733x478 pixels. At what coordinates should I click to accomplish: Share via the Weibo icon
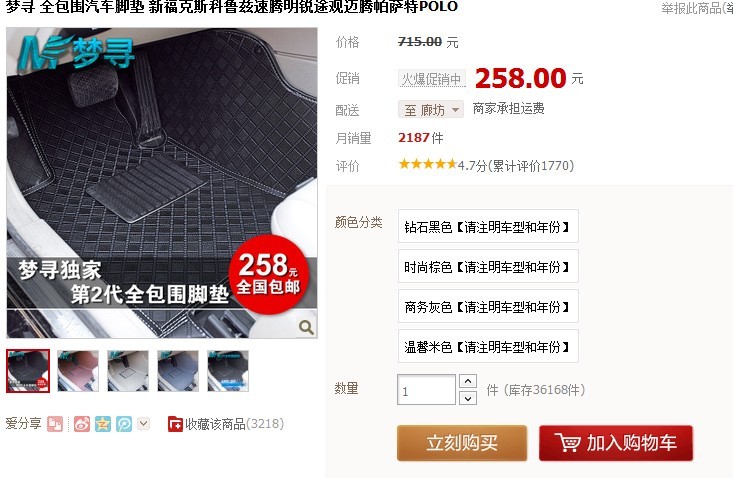pyautogui.click(x=82, y=424)
